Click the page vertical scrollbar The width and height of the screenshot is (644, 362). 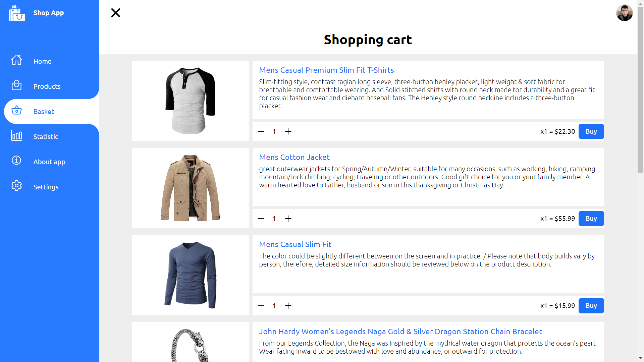(640, 90)
